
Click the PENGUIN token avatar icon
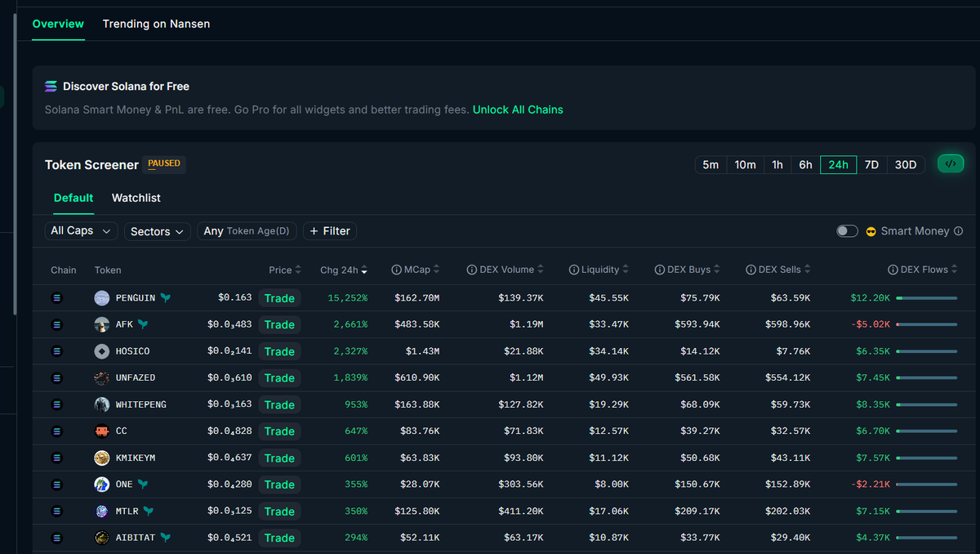pyautogui.click(x=101, y=298)
